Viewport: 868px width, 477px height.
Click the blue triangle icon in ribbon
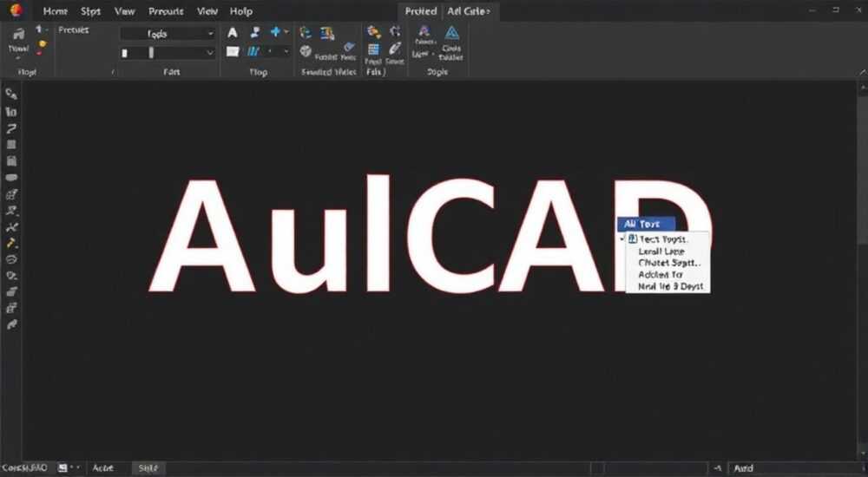452,33
